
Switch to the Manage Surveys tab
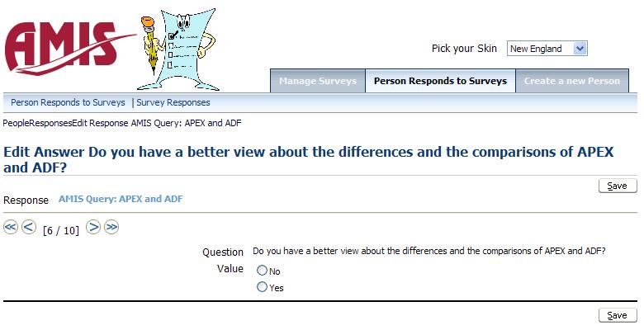coord(317,81)
